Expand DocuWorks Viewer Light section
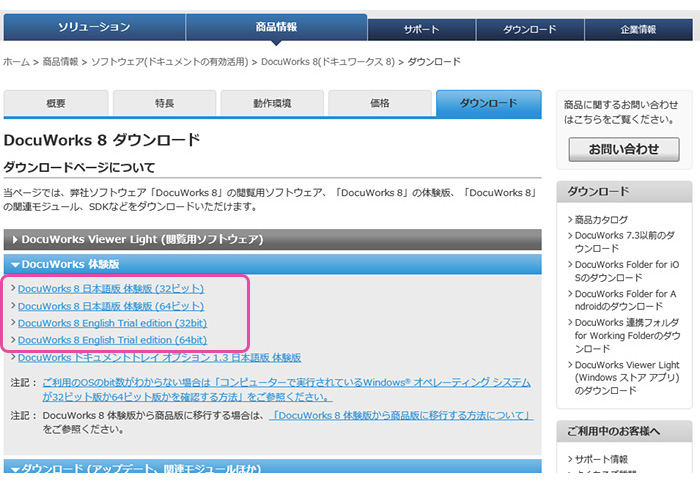The height and width of the screenshot is (483, 700). (x=272, y=239)
